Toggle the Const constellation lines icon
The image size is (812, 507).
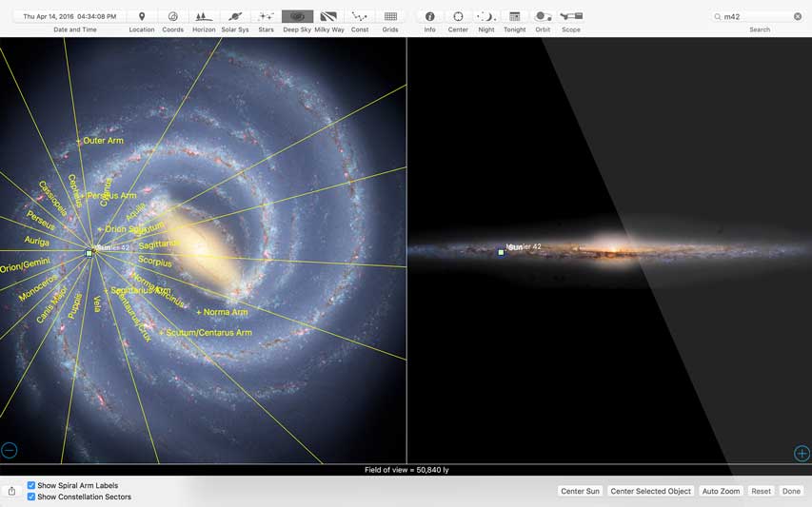click(360, 16)
